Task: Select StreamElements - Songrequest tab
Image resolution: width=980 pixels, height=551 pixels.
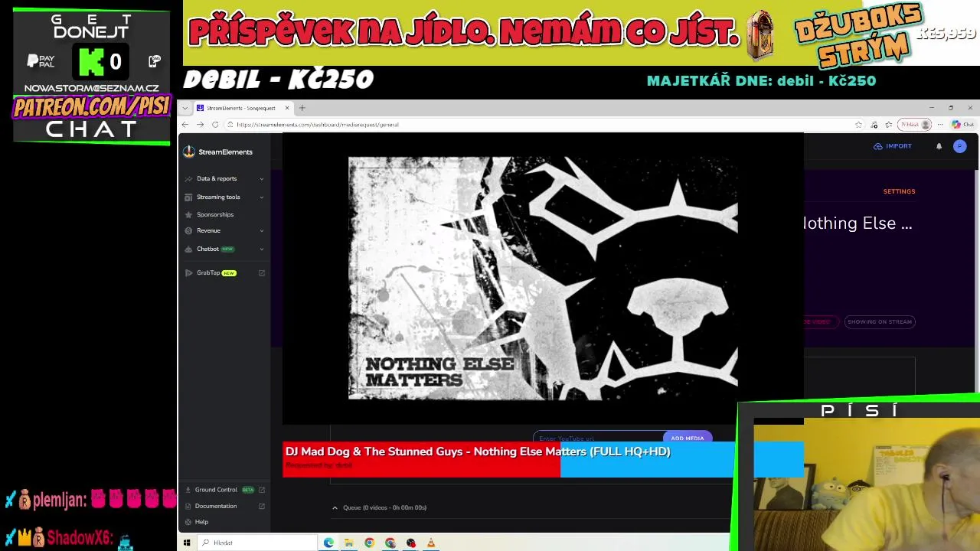Action: 240,108
